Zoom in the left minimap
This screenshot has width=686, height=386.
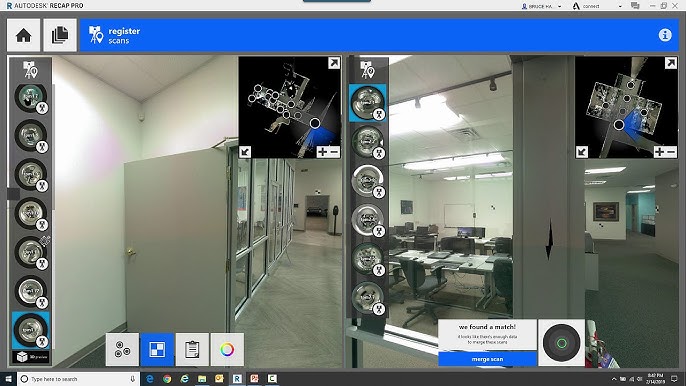[322, 152]
